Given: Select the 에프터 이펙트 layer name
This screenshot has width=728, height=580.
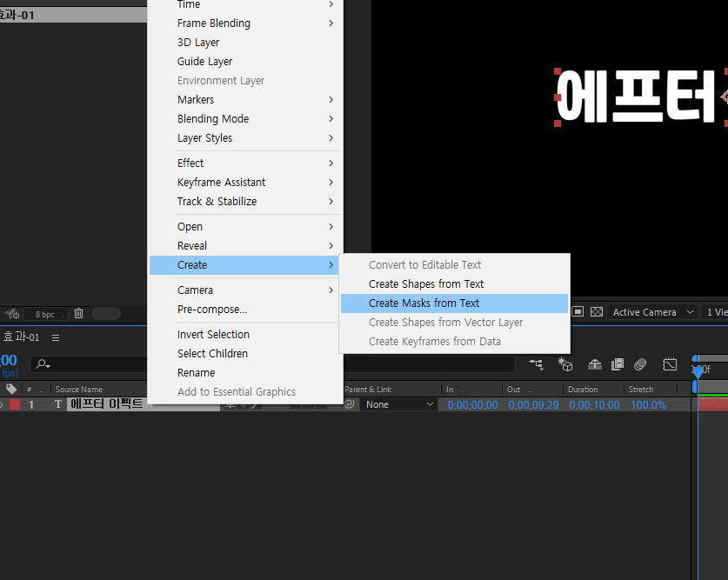Looking at the screenshot, I should [106, 404].
